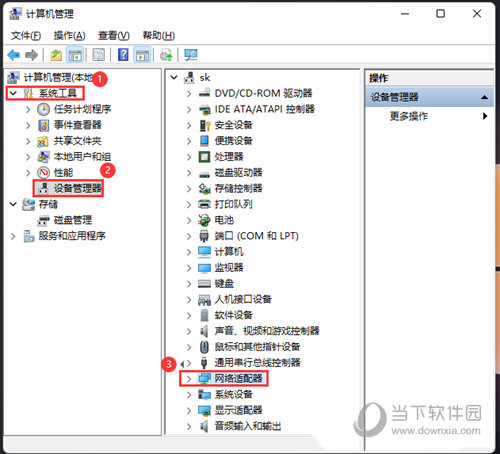Toggle the Show/Hide Action Pane icon

click(x=142, y=55)
